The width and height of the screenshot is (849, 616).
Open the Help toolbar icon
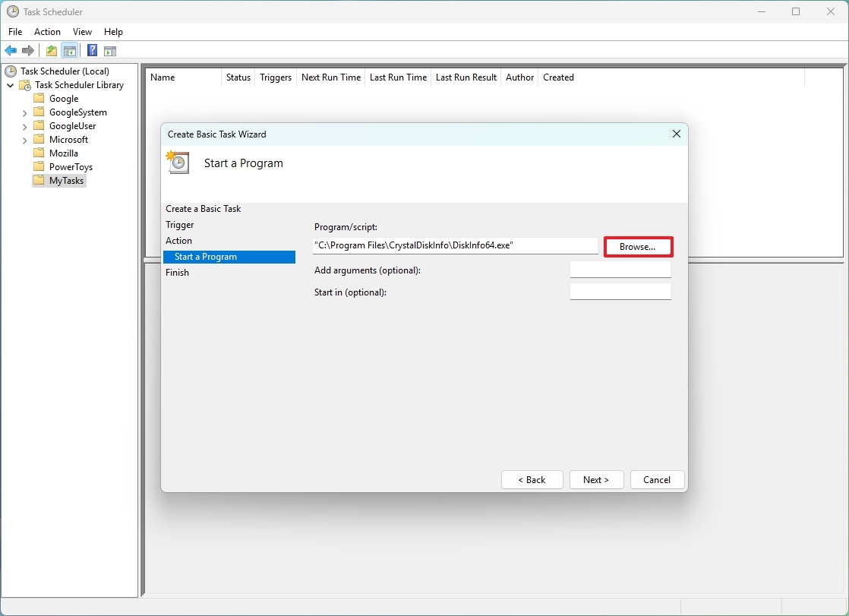[x=93, y=51]
